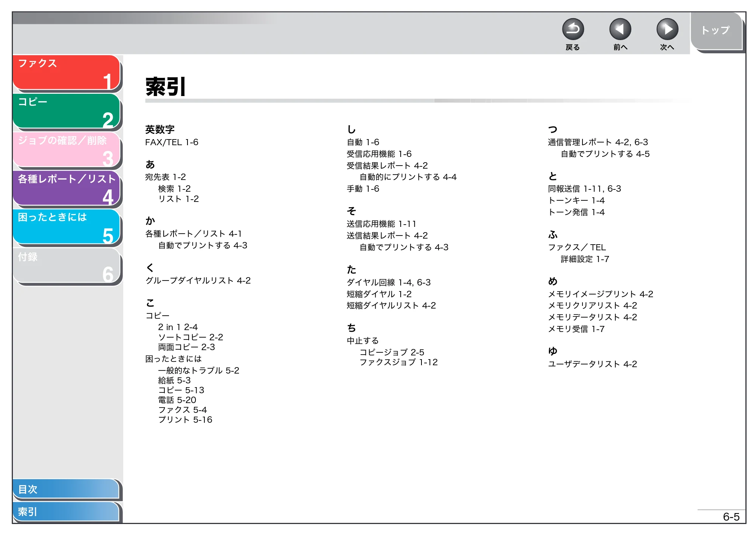Select index entry 短縮ダイヤルリスト 4-2
The height and width of the screenshot is (535, 756).
(x=391, y=305)
